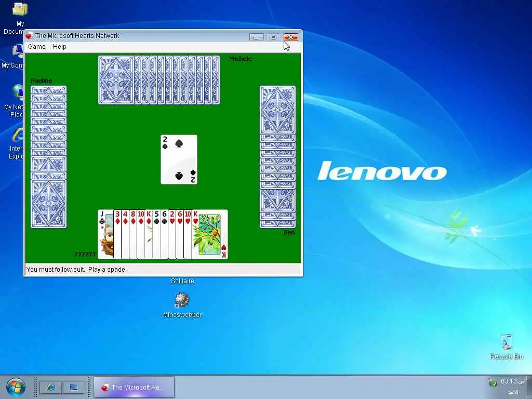
Task: Choose the 10 of diamonds card
Action: (141, 234)
